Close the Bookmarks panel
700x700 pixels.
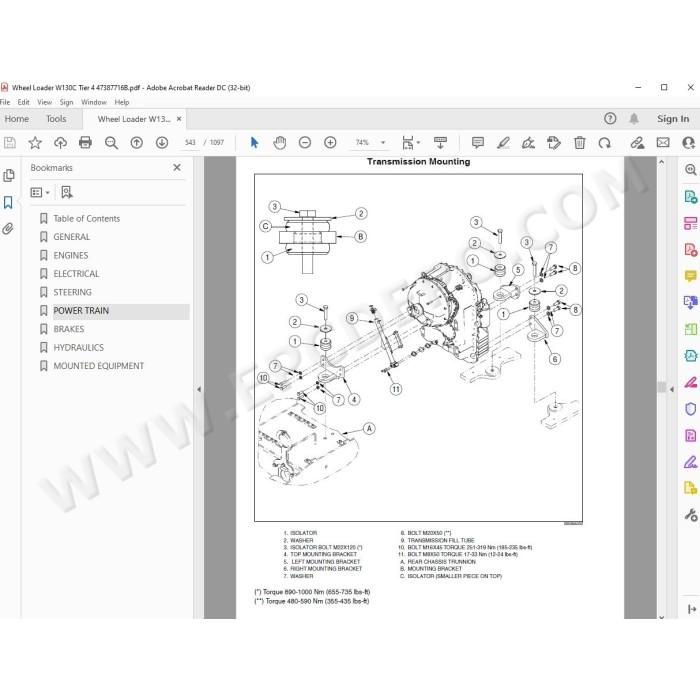177,167
